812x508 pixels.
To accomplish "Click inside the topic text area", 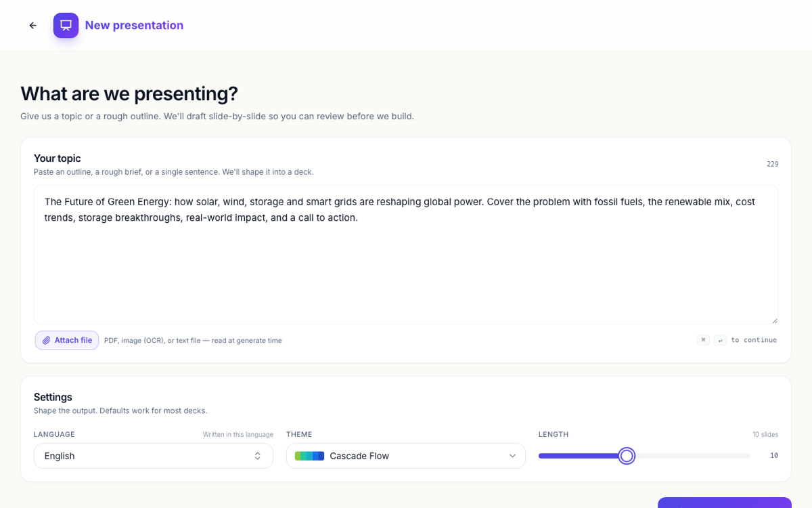I will click(x=406, y=255).
